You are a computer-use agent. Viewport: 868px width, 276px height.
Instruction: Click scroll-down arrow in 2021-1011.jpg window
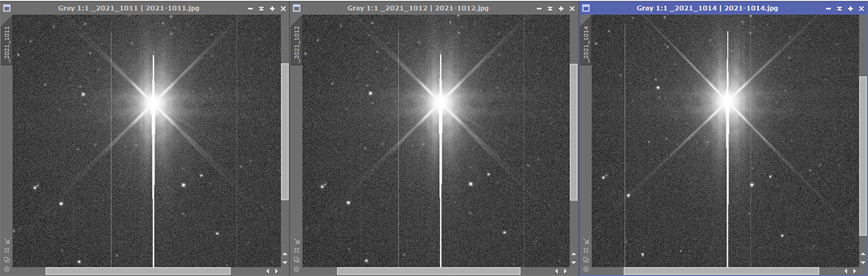click(x=284, y=262)
